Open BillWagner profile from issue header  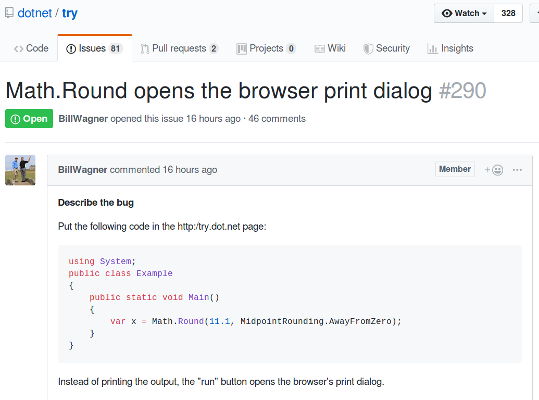point(83,119)
